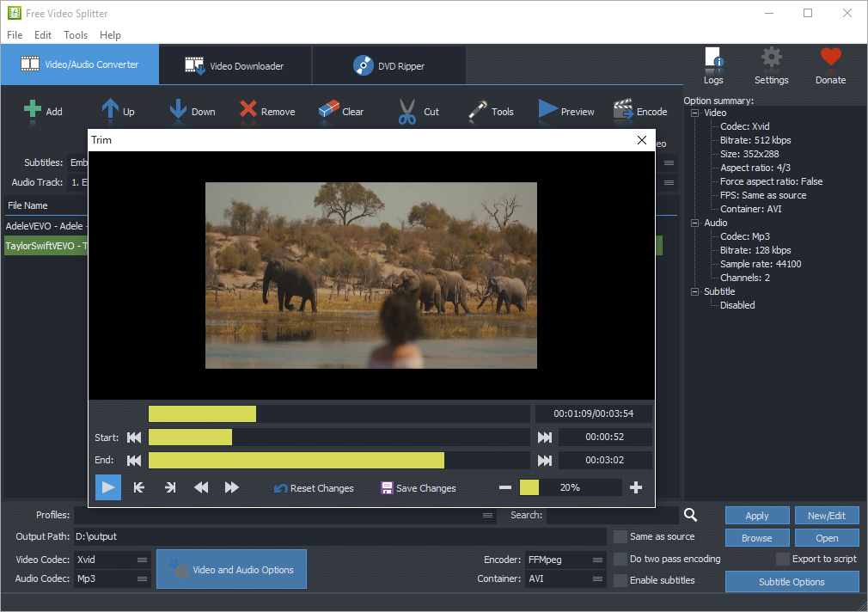Toggle Export to script checkbox
The width and height of the screenshot is (868, 612).
tap(783, 559)
